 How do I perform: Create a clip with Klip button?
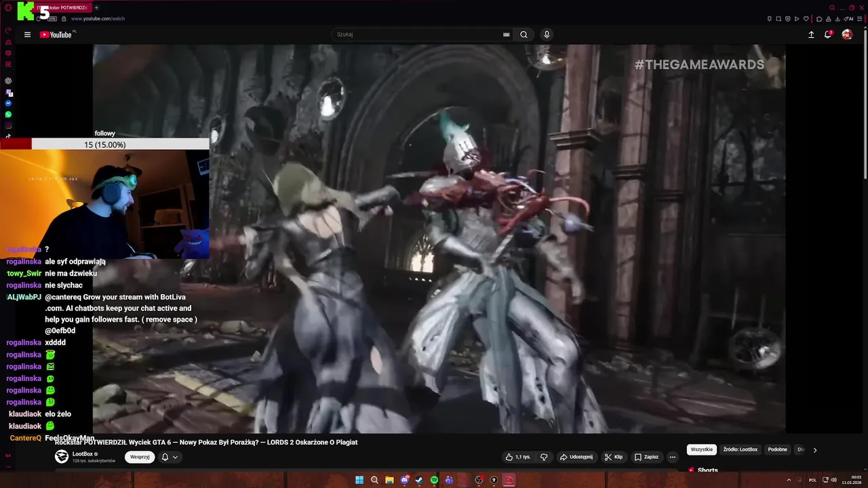point(614,457)
